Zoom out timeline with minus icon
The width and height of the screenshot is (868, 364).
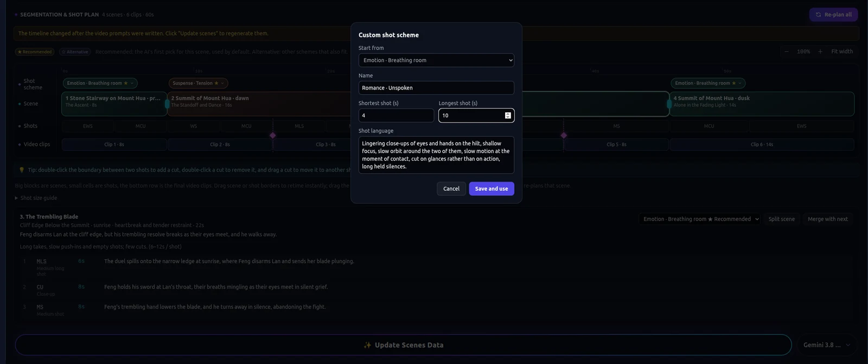pos(787,52)
